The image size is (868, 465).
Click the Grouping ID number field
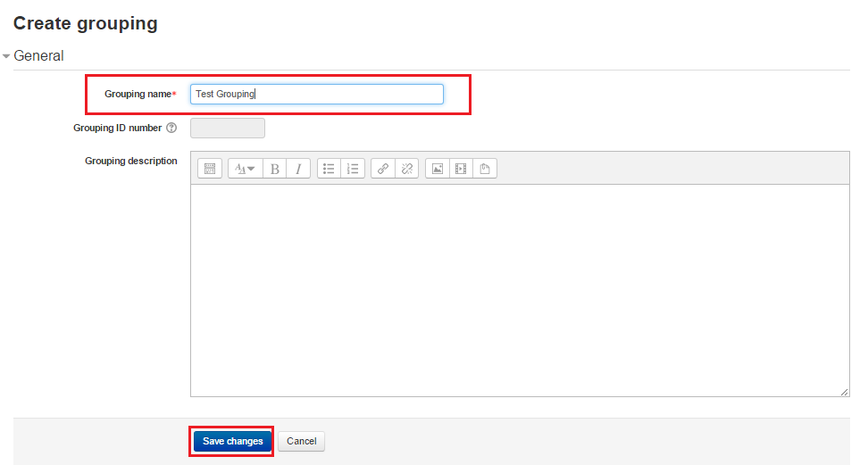[x=228, y=129]
